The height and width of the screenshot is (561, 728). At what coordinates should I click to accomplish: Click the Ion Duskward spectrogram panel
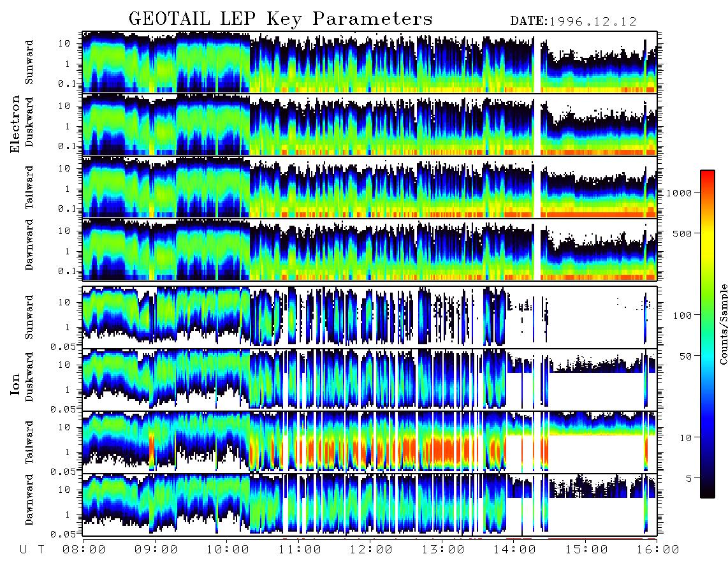tap(370, 379)
